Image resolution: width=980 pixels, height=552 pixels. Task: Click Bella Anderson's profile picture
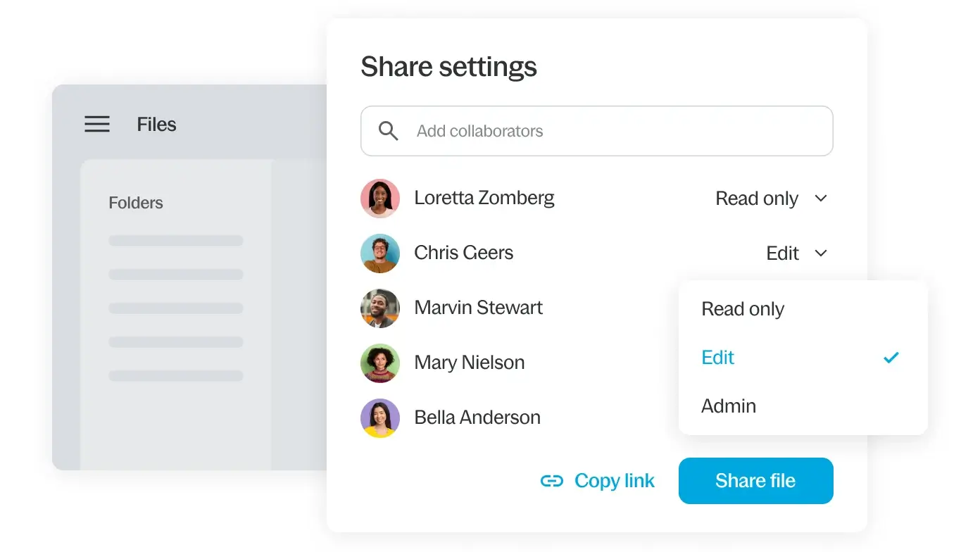click(380, 418)
